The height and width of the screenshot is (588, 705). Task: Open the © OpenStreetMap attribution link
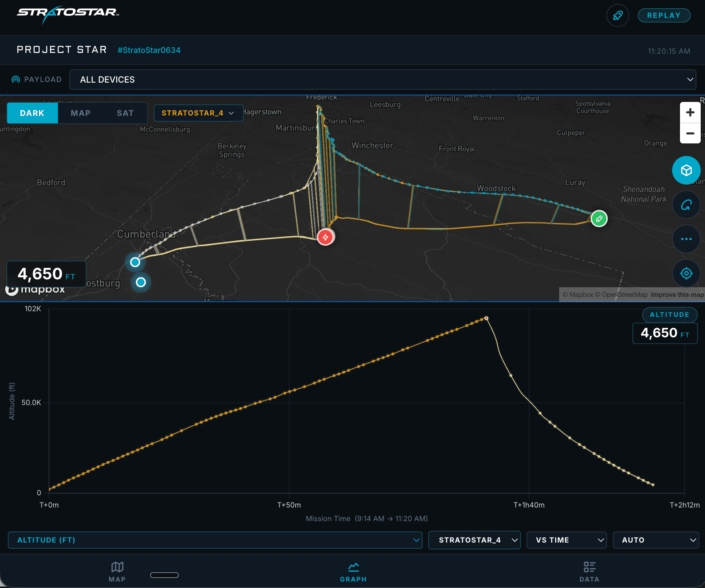621,295
